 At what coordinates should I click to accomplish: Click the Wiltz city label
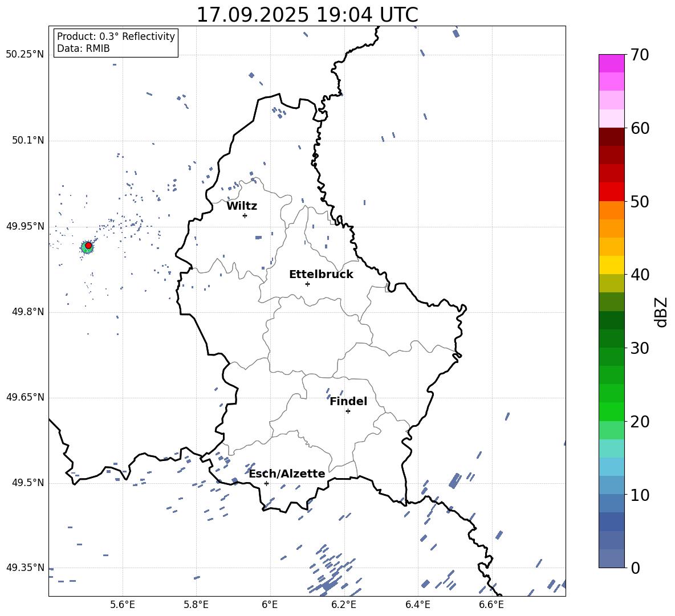point(242,206)
